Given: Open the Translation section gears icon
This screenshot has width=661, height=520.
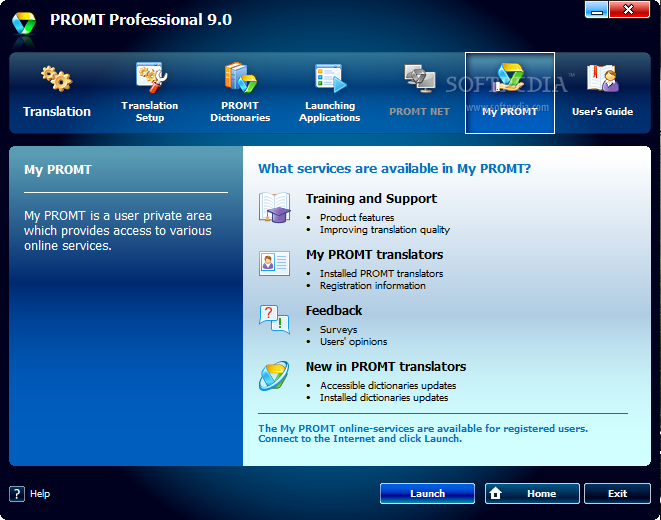Looking at the screenshot, I should coord(57,79).
